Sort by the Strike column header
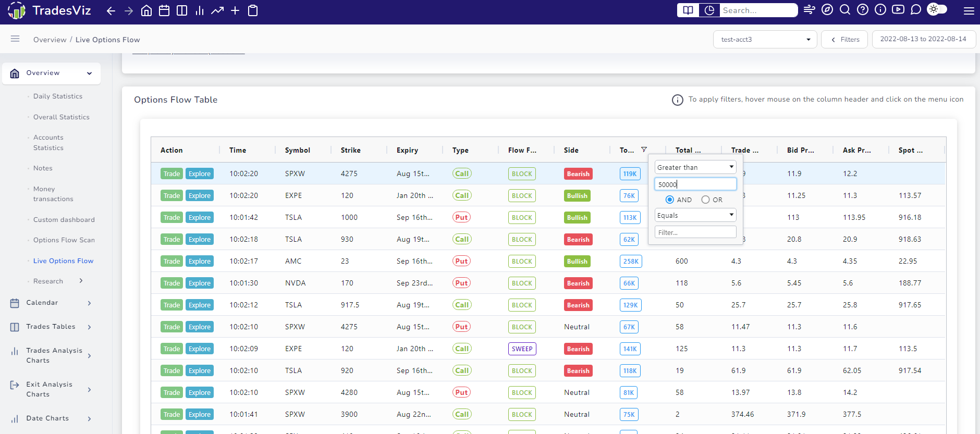 (351, 150)
